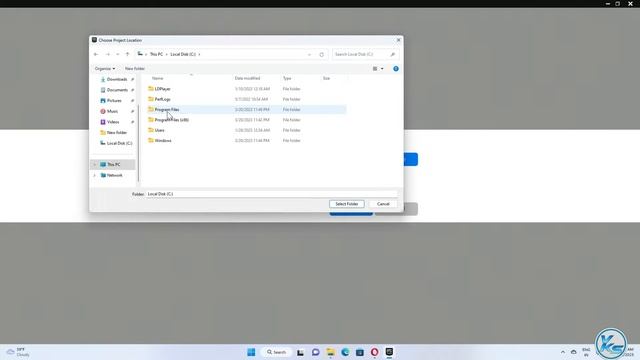Open Microsoft Store from the taskbar

[x=360, y=352]
